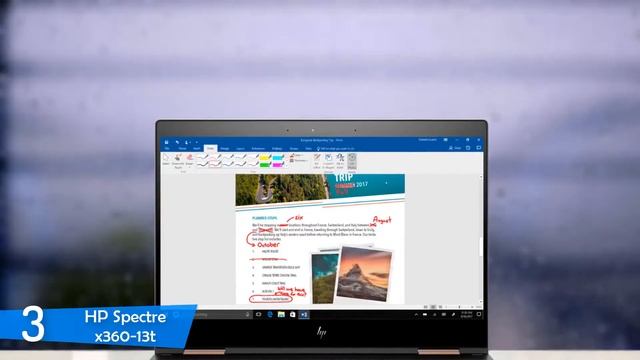Viewport: 640px width, 360px height.
Task: Select the Draw with Touch tool
Action: [178, 160]
